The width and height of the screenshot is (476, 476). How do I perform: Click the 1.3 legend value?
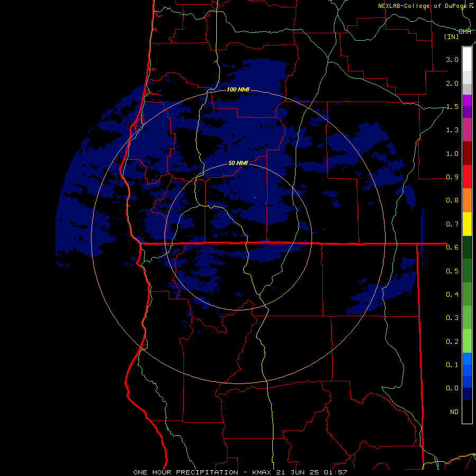point(452,130)
